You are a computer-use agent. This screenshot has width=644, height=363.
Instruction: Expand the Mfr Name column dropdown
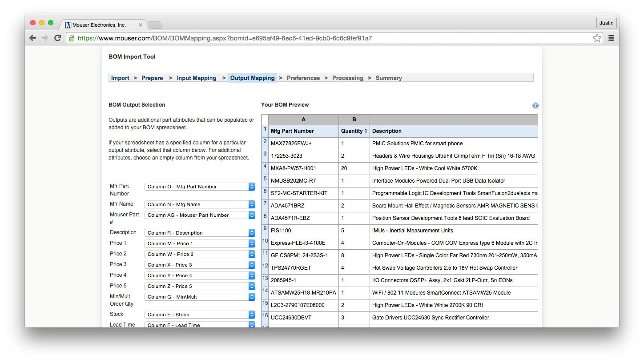199,204
